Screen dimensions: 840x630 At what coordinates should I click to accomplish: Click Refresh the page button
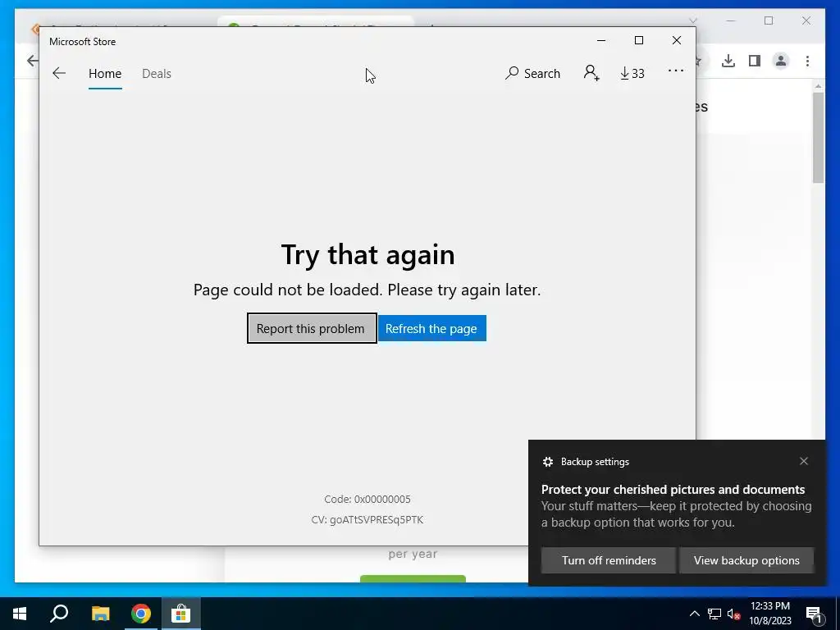(431, 328)
